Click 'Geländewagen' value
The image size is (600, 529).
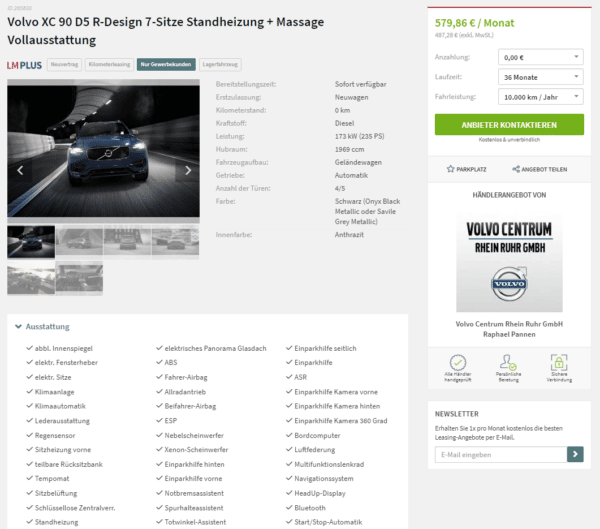(x=358, y=162)
